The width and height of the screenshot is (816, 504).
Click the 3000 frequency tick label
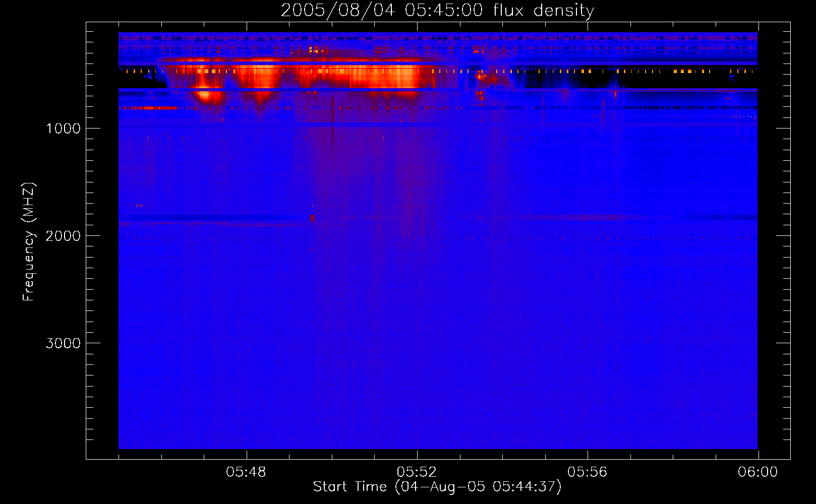(63, 343)
